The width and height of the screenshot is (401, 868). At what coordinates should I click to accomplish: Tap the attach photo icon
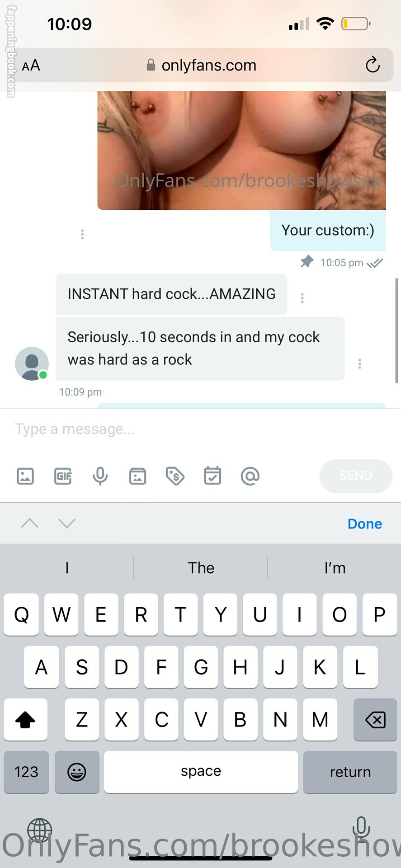click(25, 476)
